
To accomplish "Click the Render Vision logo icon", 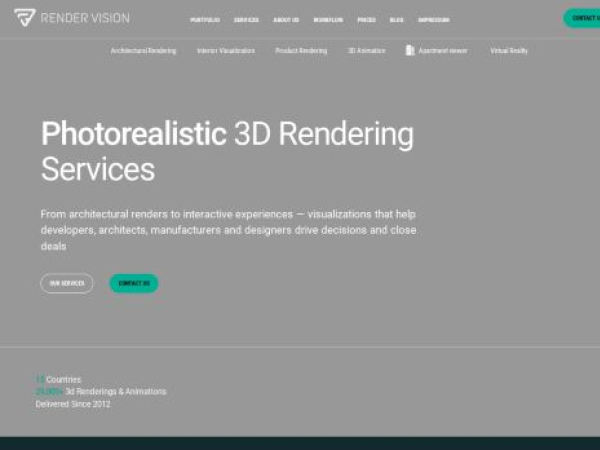I will coord(25,18).
